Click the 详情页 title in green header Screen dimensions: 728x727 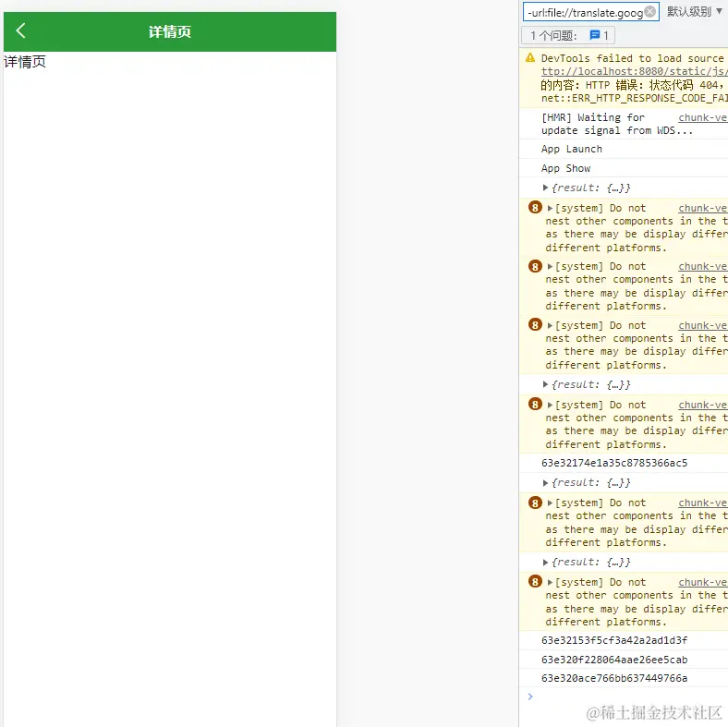(169, 31)
